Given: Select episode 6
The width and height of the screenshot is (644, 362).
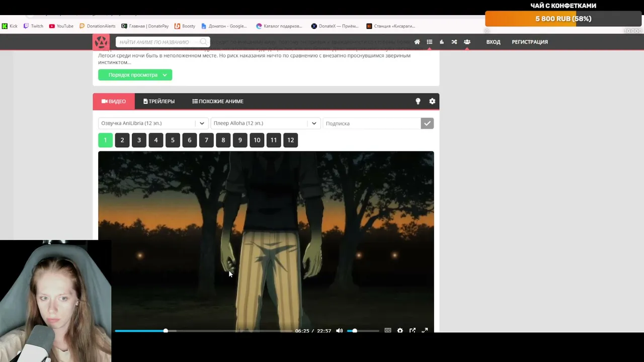Looking at the screenshot, I should click(190, 140).
